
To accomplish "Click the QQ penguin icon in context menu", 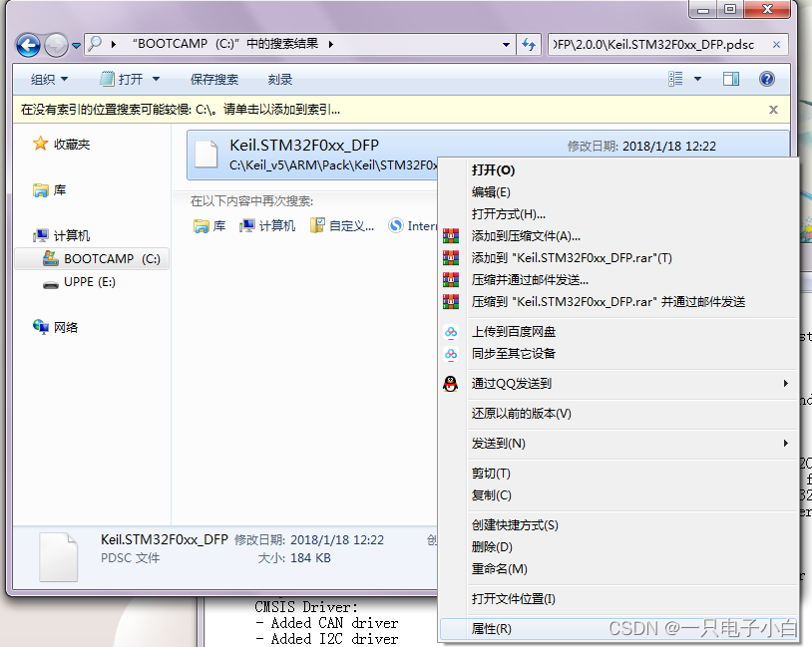I will 451,384.
